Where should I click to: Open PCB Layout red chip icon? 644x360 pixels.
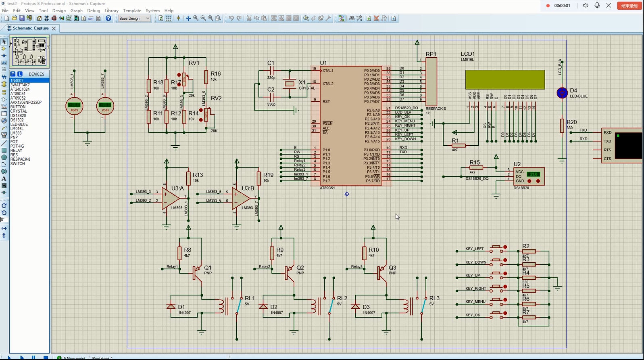[54, 18]
